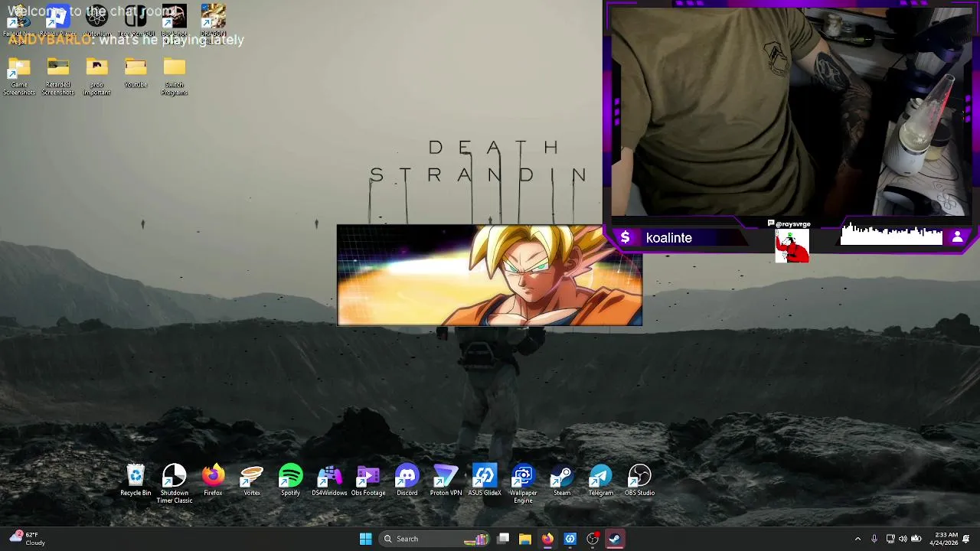Launch the OBS Studio desktop icon
Viewport: 980px width, 551px height.
640,481
